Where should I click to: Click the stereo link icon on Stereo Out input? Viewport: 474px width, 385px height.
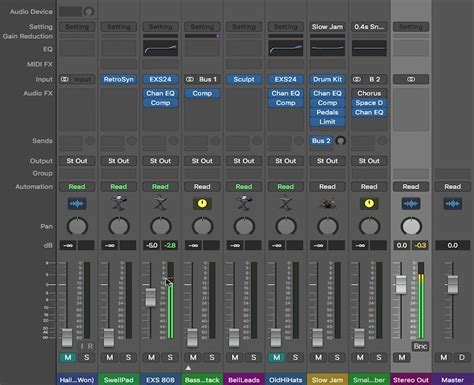pyautogui.click(x=411, y=79)
